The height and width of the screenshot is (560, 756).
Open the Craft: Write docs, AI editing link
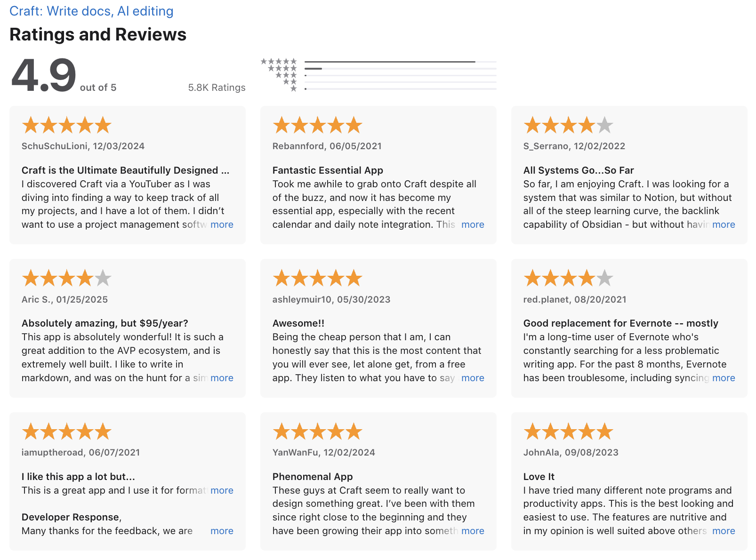pyautogui.click(x=92, y=11)
